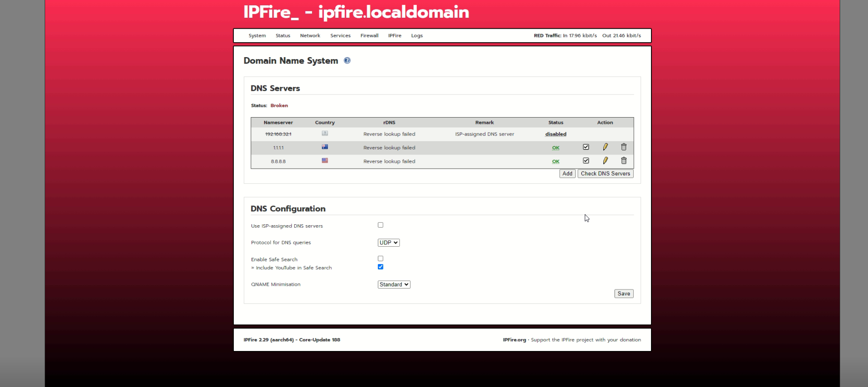The image size is (868, 387).
Task: Enable Use ISP-assigned DNS servers
Action: pos(381,225)
